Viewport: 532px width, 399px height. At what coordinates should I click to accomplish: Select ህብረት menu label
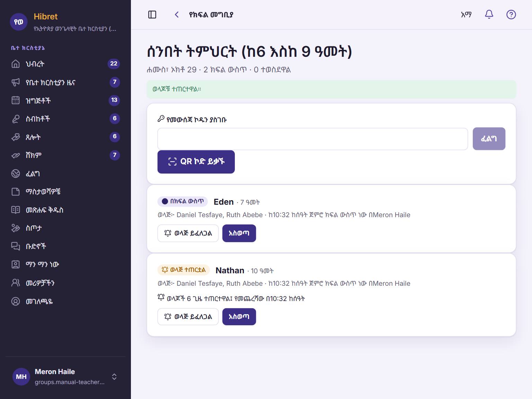click(35, 64)
